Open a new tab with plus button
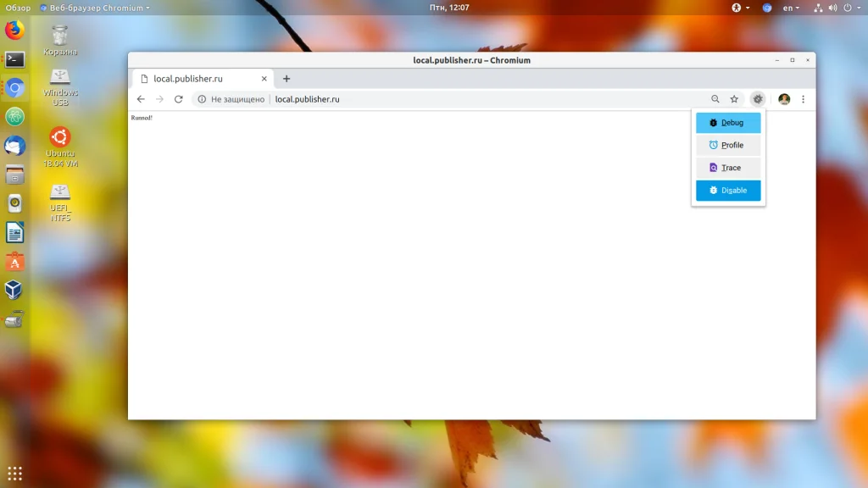The image size is (868, 488). (x=287, y=79)
